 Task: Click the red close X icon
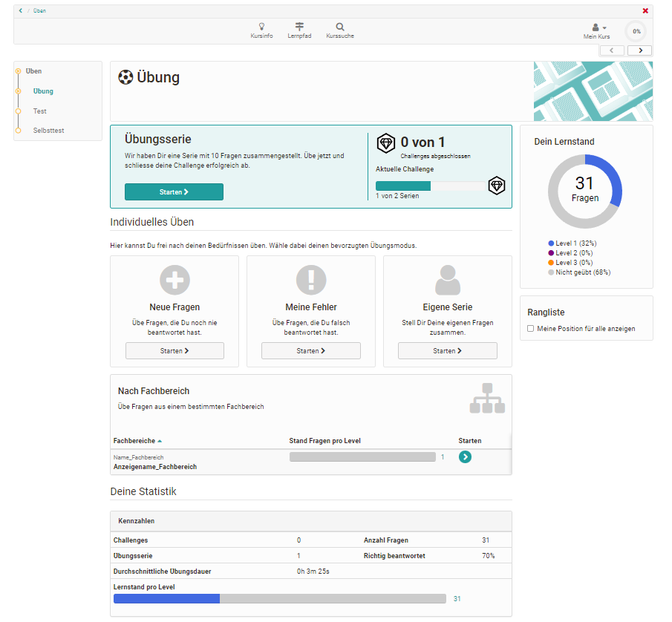(645, 10)
